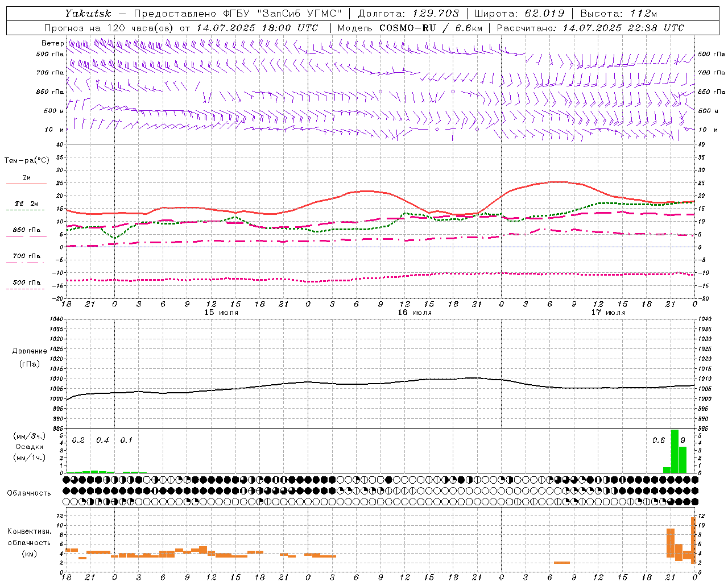Click the forecast start 14.07.2025 18:00 UTC

click(x=257, y=28)
